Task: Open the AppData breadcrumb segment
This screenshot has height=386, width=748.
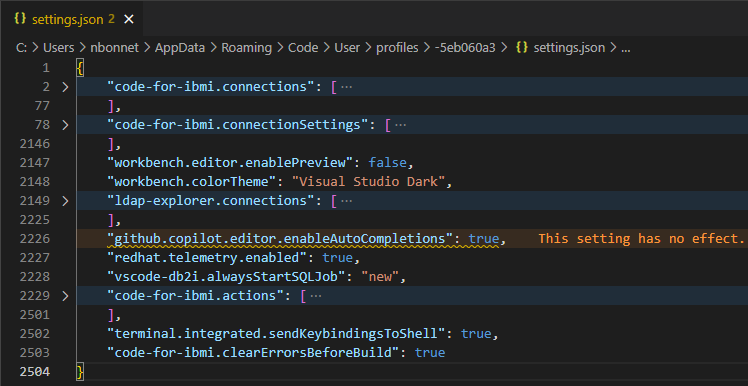Action: [180, 48]
